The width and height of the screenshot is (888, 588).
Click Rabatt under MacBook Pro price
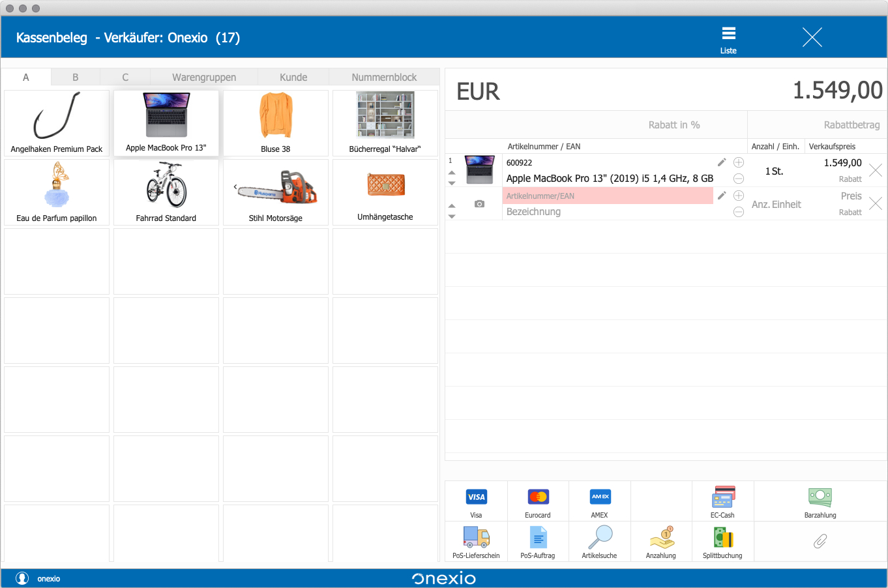[850, 179]
